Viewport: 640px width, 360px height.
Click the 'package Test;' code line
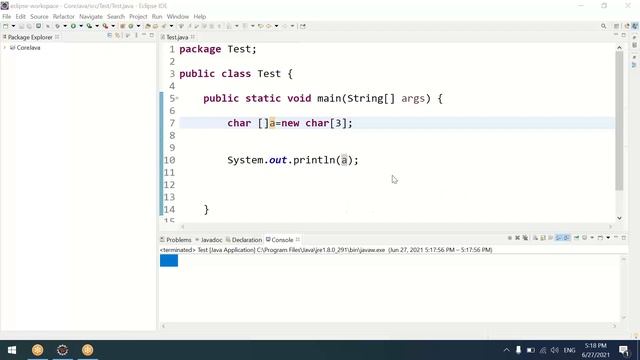point(218,49)
